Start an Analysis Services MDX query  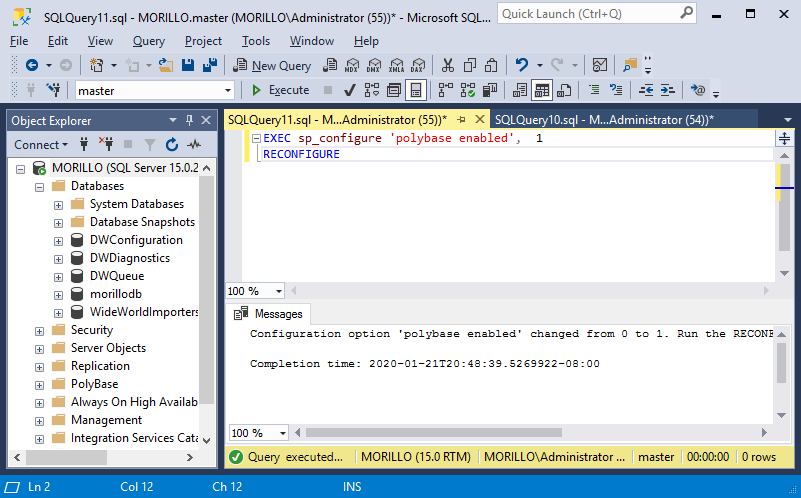point(352,65)
